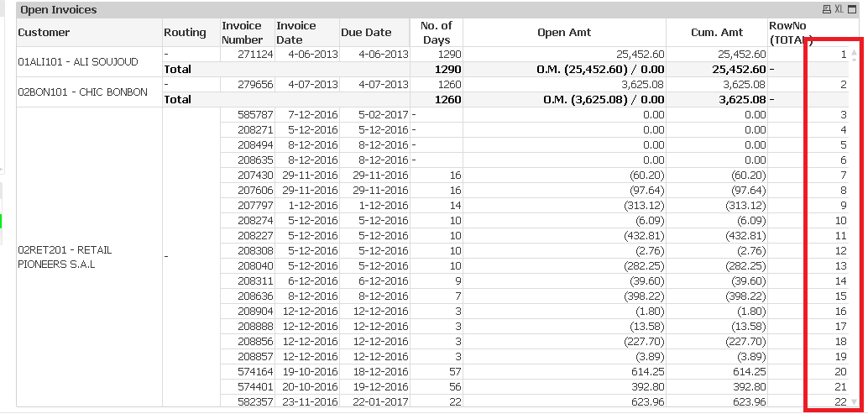Screen dimensions: 868x414
Task: Click the XL export to Excel icon
Action: pos(839,9)
